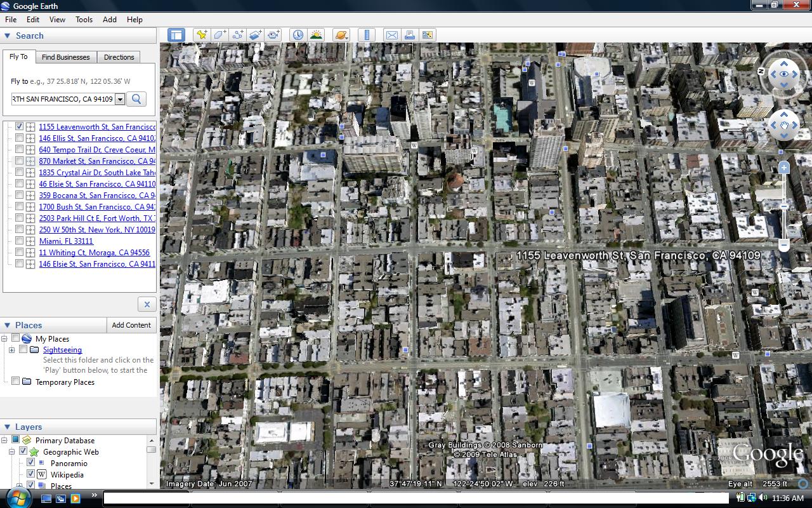Click the My Places globe icon
Image resolution: width=812 pixels, height=508 pixels.
click(x=27, y=339)
